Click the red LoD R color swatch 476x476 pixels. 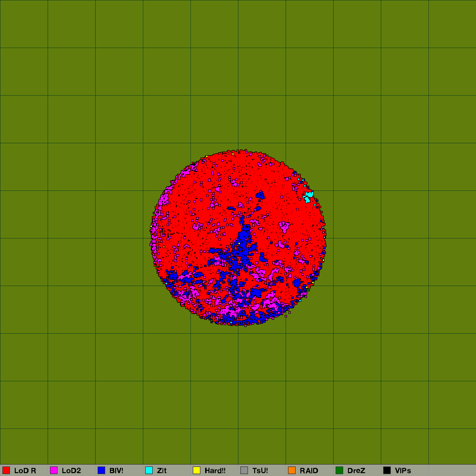(x=6, y=470)
